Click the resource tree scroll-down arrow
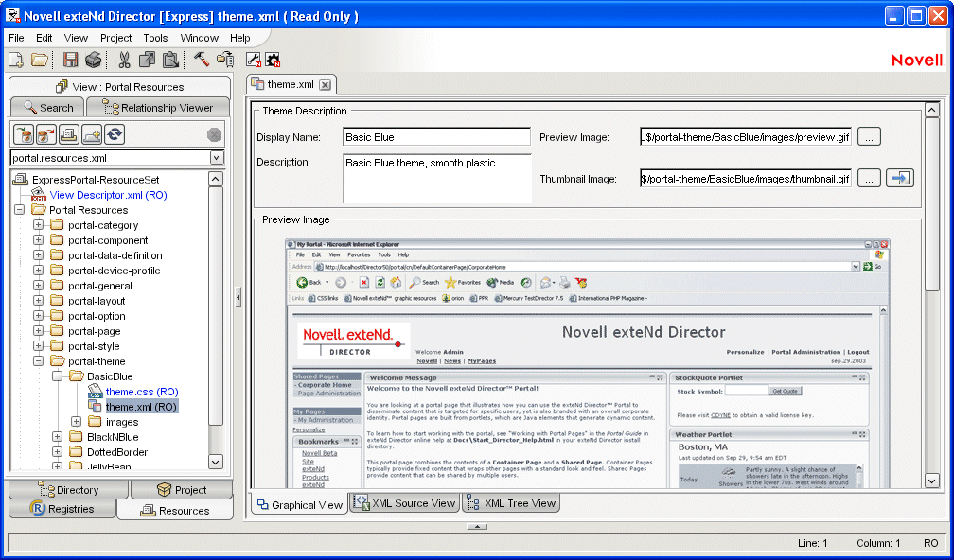 (216, 462)
